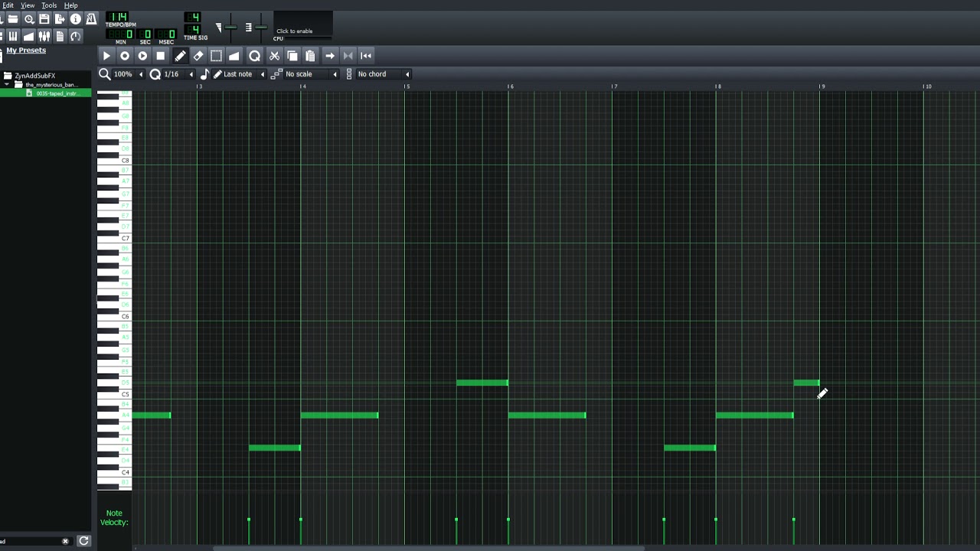Click the time signature denominator
The image size is (980, 551).
point(194,30)
